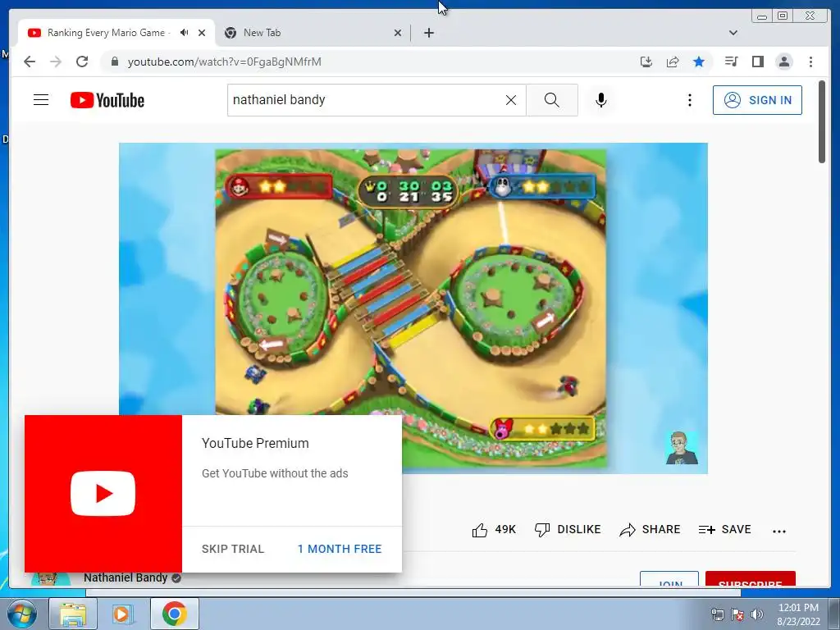
Task: Open YouTube settings three-dot menu
Action: pos(689,100)
